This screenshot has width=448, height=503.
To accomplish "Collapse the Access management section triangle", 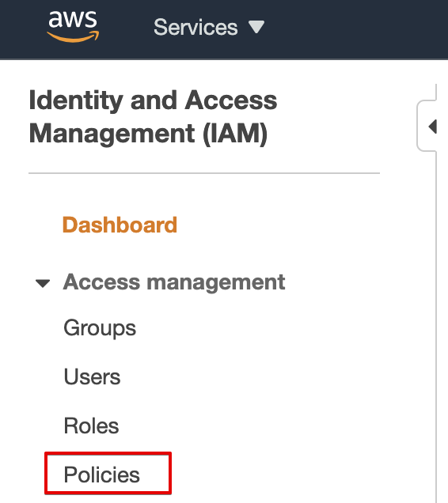I will (x=43, y=284).
